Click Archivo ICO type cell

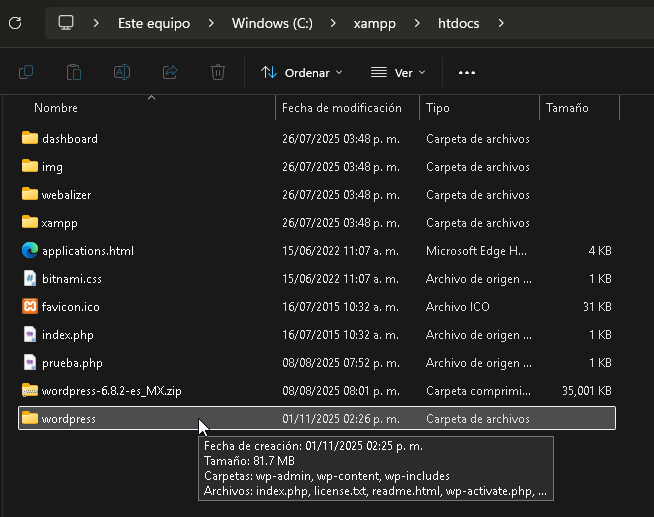pyautogui.click(x=458, y=307)
